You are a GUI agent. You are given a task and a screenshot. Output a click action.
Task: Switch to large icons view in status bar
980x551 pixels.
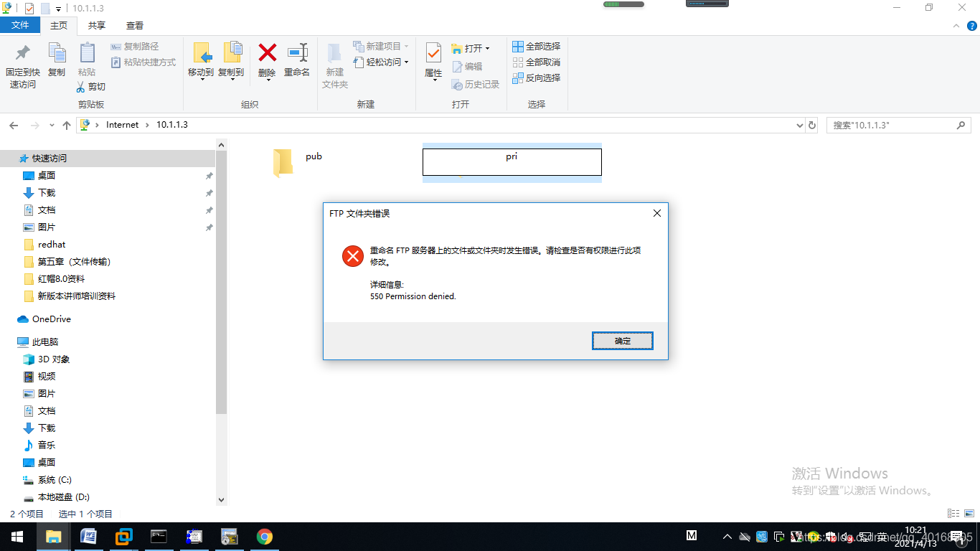pyautogui.click(x=970, y=514)
